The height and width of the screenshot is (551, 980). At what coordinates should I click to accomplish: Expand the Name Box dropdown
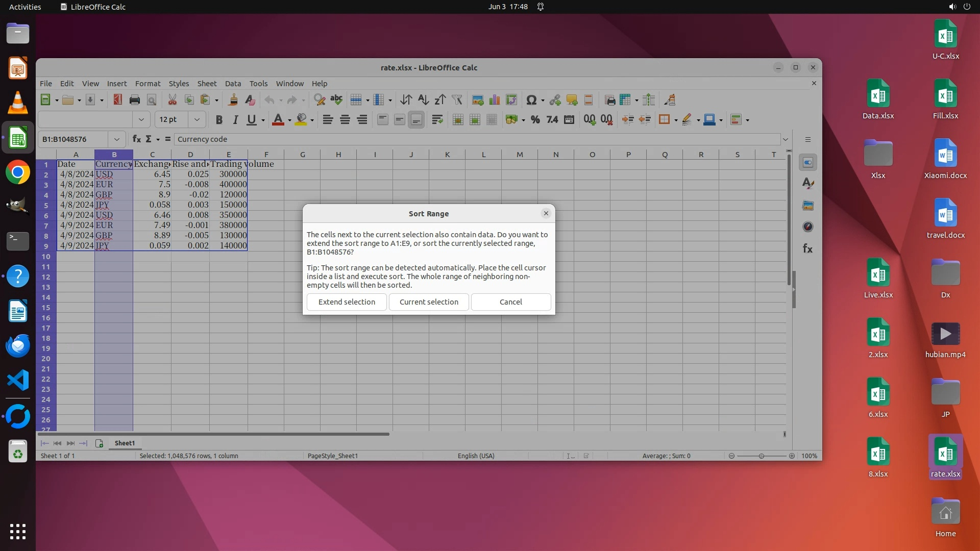(116, 139)
